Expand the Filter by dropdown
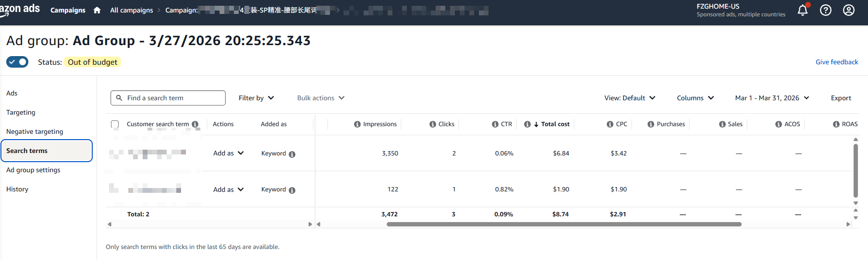This screenshot has width=868, height=260. 256,98
